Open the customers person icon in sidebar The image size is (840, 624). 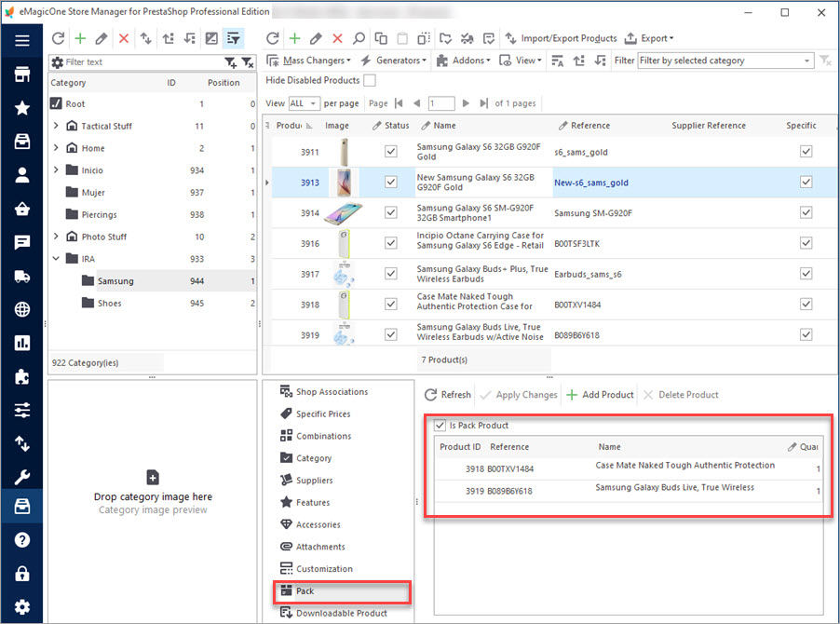tap(22, 175)
